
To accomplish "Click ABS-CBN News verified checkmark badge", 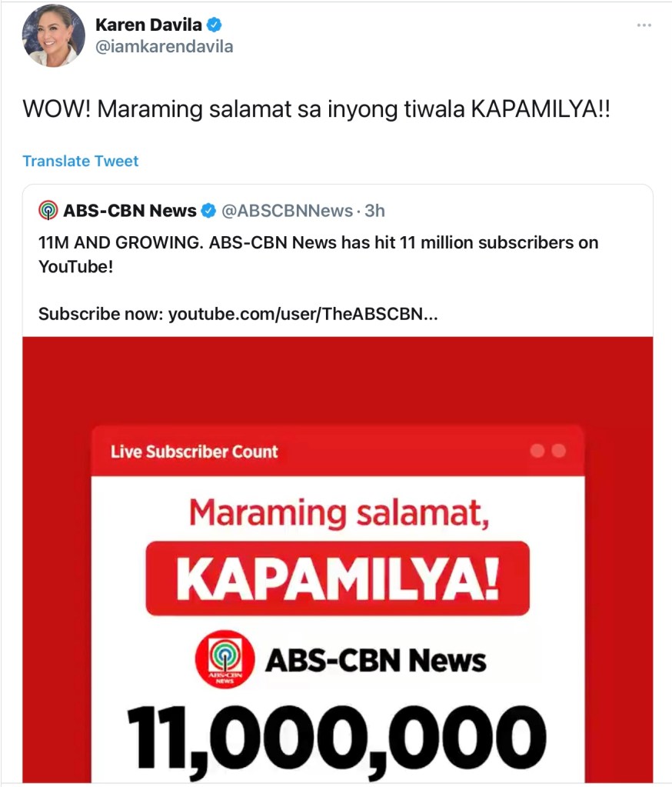I will click(208, 210).
